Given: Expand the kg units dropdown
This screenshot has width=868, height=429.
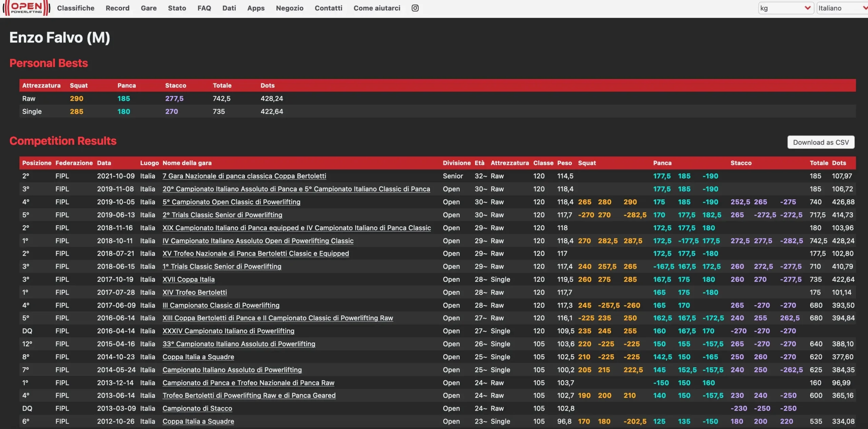Looking at the screenshot, I should [785, 8].
